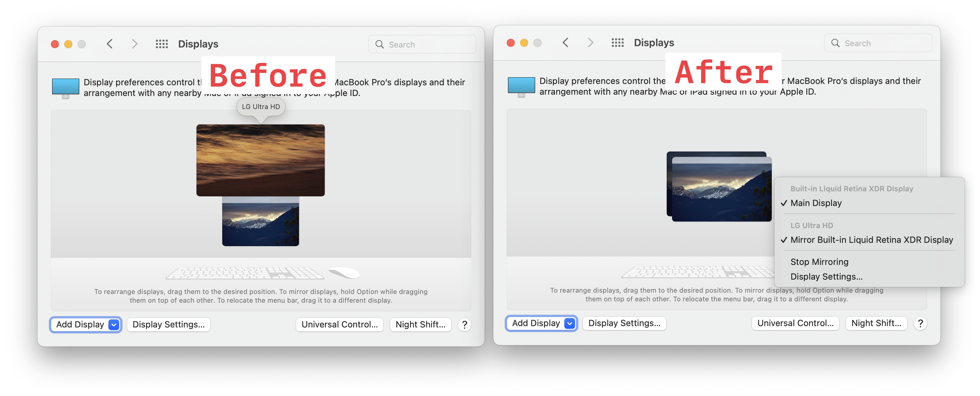Click the magnifying glass in the search field
The image size is (980, 396).
click(x=379, y=44)
